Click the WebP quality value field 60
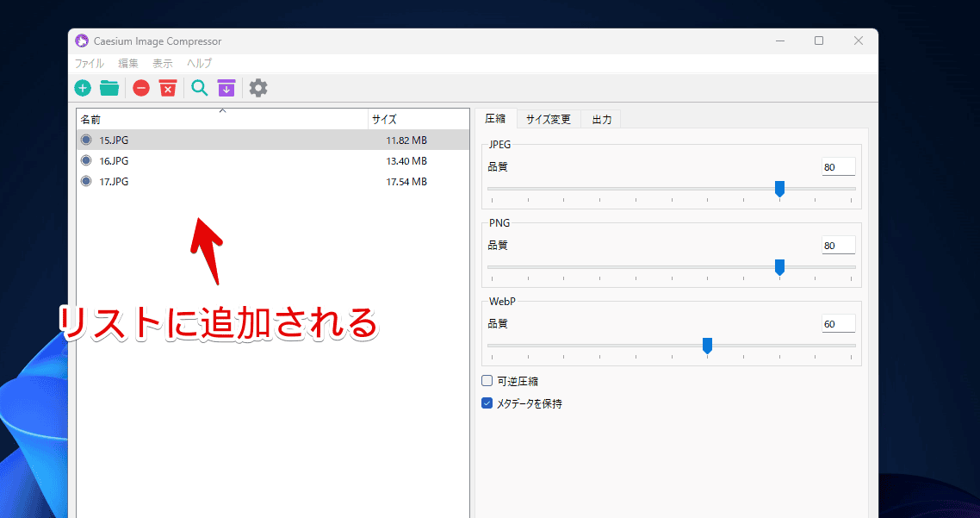The width and height of the screenshot is (980, 518). click(x=838, y=324)
